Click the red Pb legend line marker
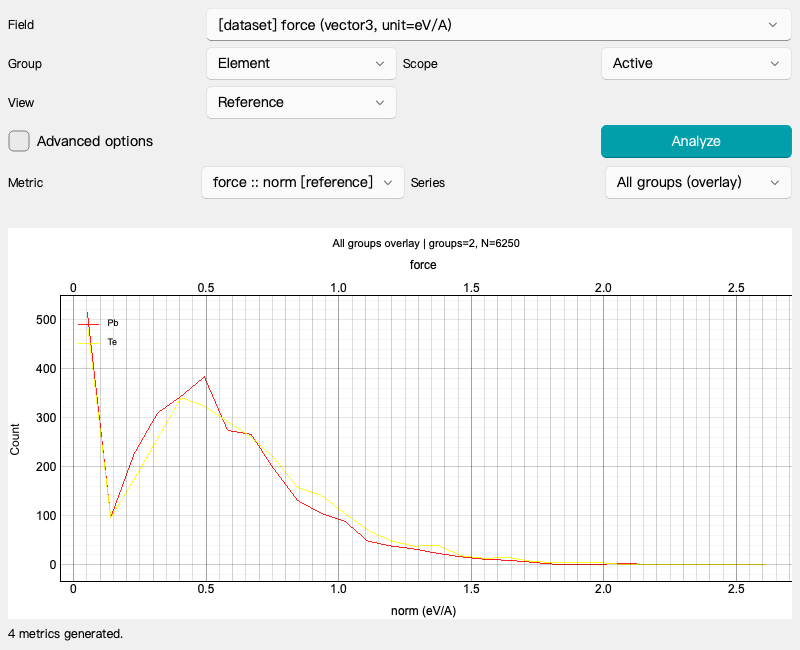 click(88, 323)
